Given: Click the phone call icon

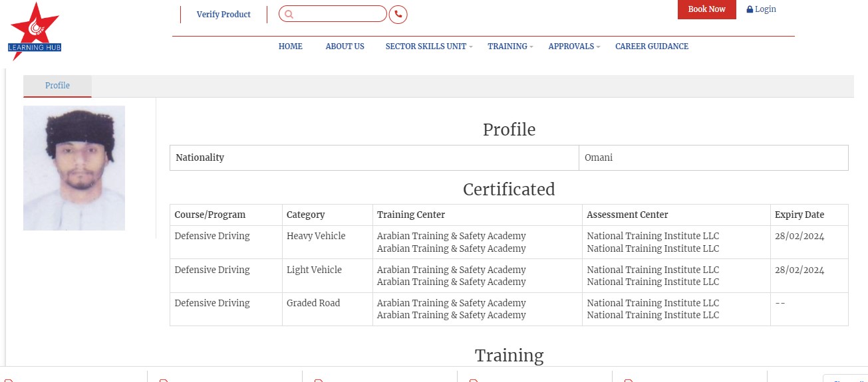Looking at the screenshot, I should (x=398, y=14).
